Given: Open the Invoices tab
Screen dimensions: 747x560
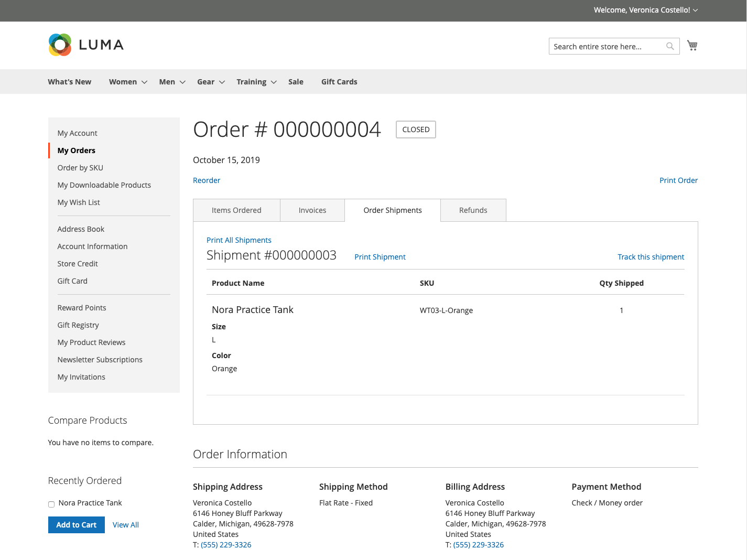Looking at the screenshot, I should pos(312,210).
